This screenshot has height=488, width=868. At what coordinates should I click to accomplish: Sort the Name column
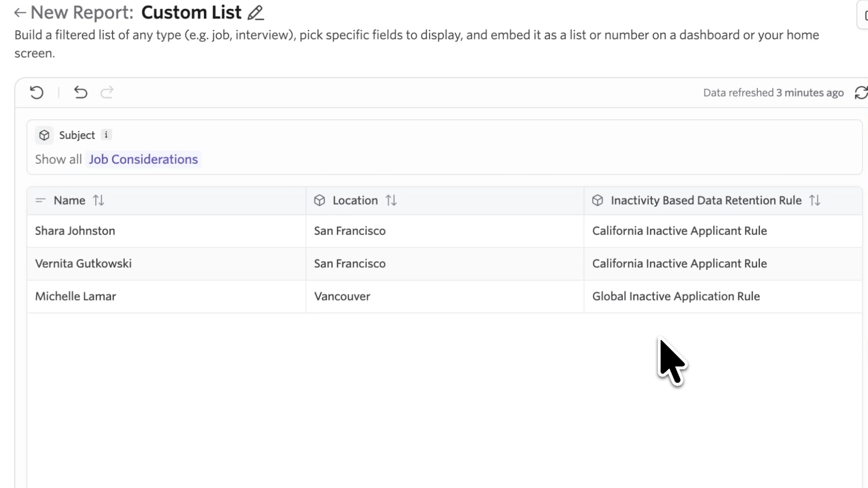click(x=99, y=200)
